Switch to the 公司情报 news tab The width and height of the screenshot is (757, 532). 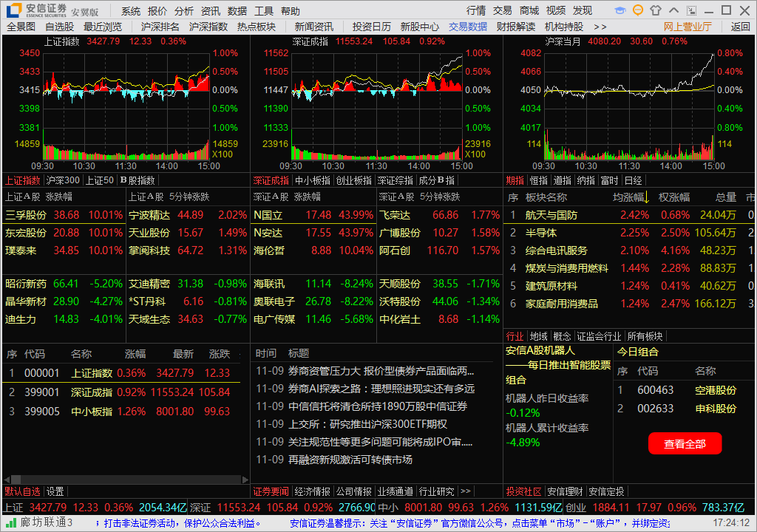click(354, 491)
